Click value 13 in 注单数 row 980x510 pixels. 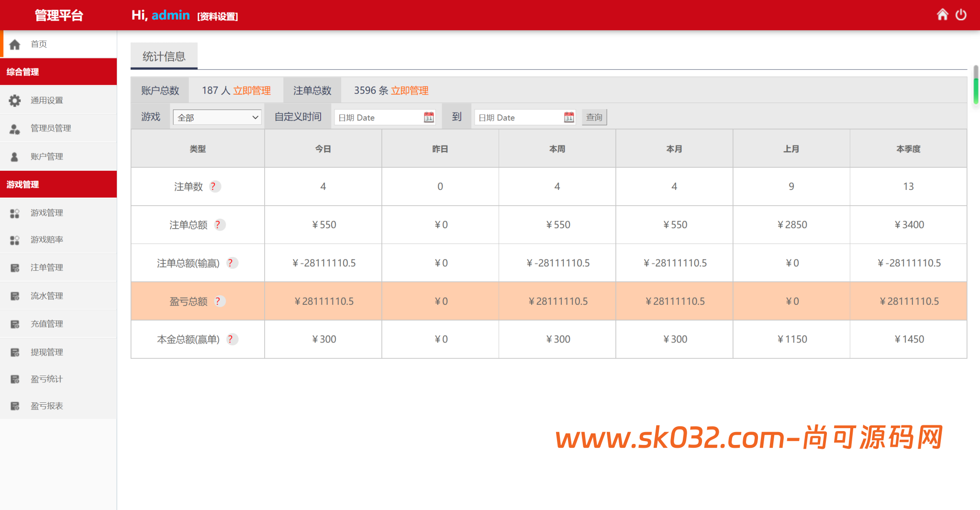(x=908, y=187)
